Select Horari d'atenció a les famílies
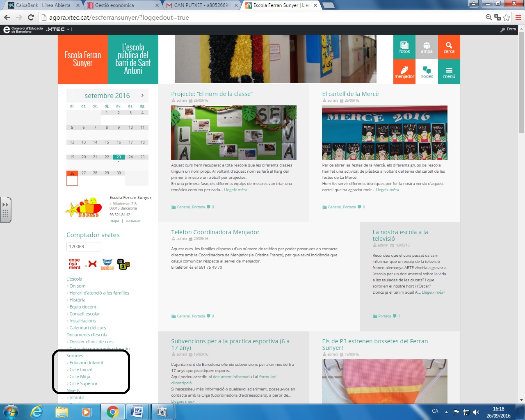Viewport: 525px width, 420px height. [x=99, y=293]
